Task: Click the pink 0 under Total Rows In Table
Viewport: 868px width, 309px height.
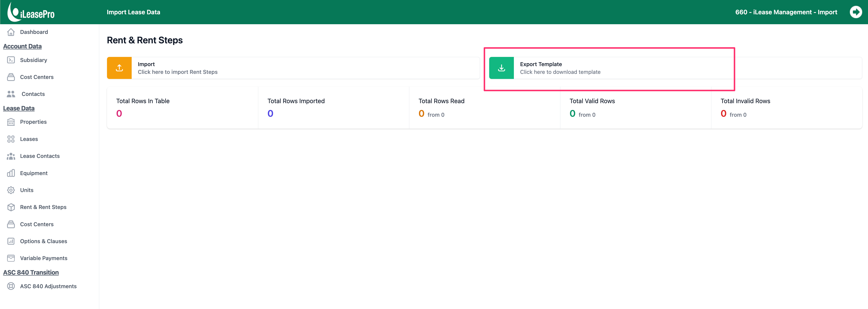Action: [119, 114]
